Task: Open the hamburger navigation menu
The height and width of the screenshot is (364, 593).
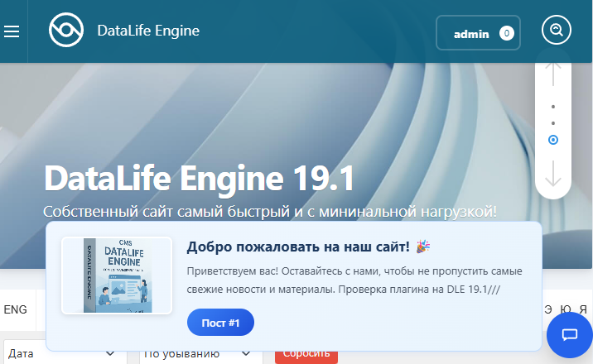Action: (12, 31)
